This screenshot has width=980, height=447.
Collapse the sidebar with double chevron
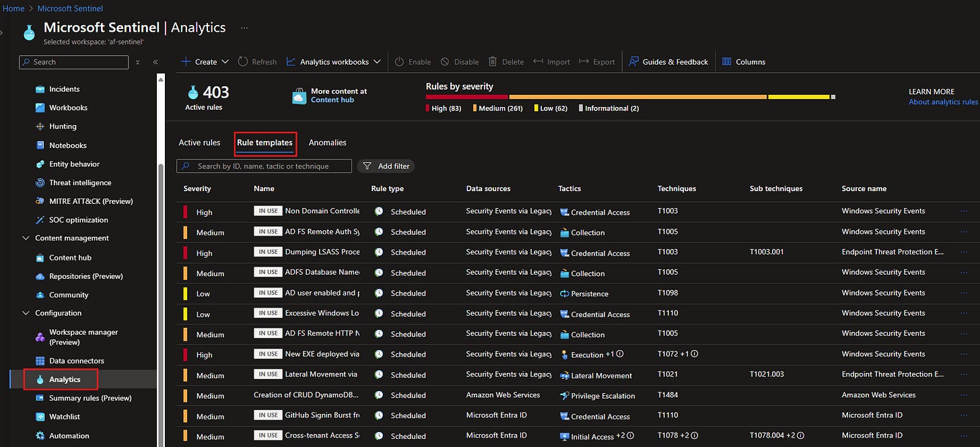point(155,62)
